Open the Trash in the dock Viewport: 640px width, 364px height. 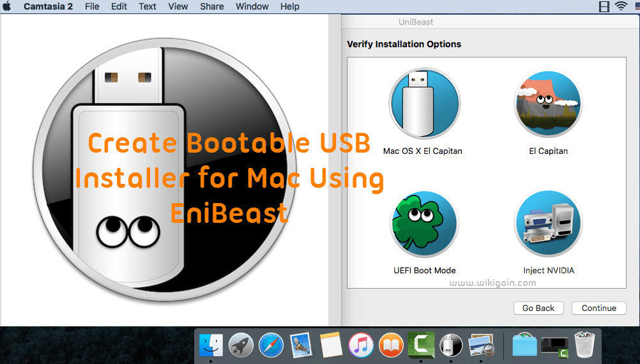[585, 345]
